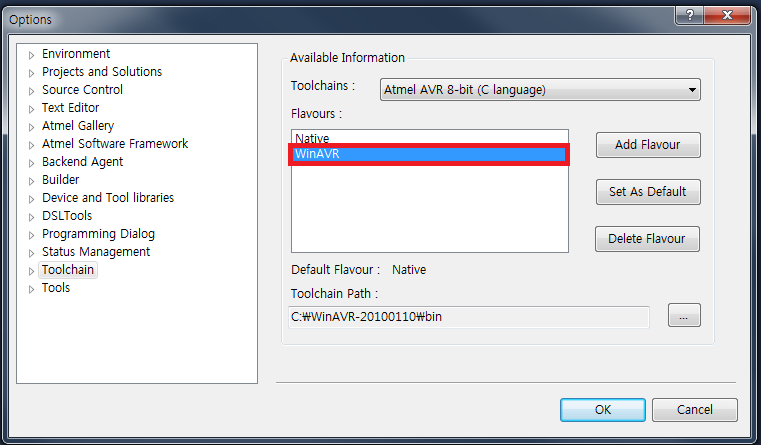
Task: Expand the Projects and Solutions arrow
Action: [32, 73]
